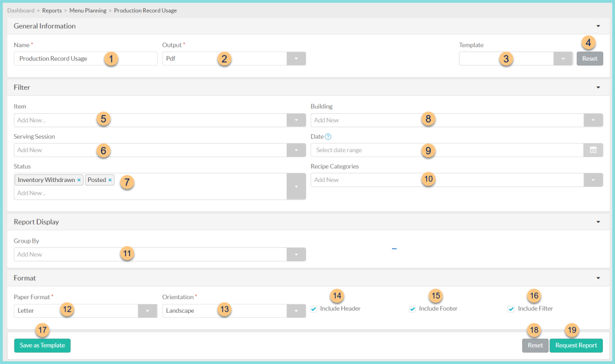Image resolution: width=615 pixels, height=364 pixels.
Task: Click the help icon next to Date label
Action: [x=329, y=136]
